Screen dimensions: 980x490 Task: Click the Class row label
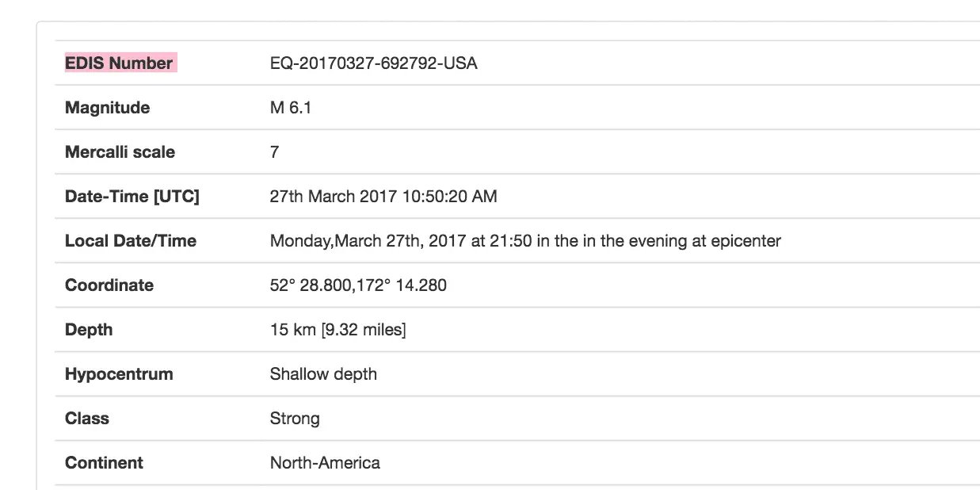(x=87, y=419)
